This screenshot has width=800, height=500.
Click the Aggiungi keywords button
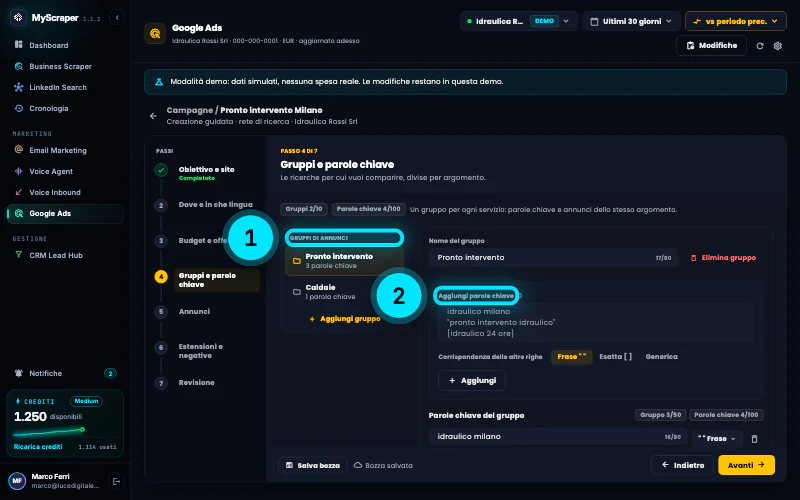coord(472,381)
